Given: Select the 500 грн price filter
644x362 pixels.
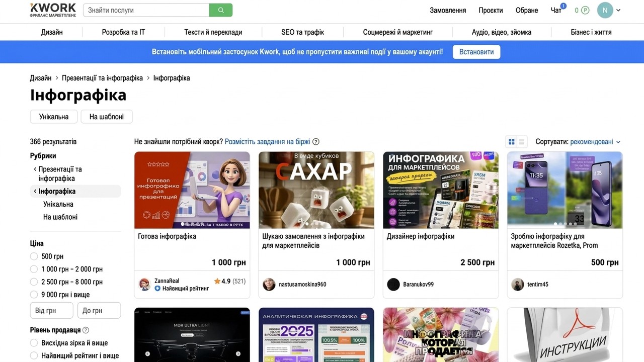Looking at the screenshot, I should (34, 256).
